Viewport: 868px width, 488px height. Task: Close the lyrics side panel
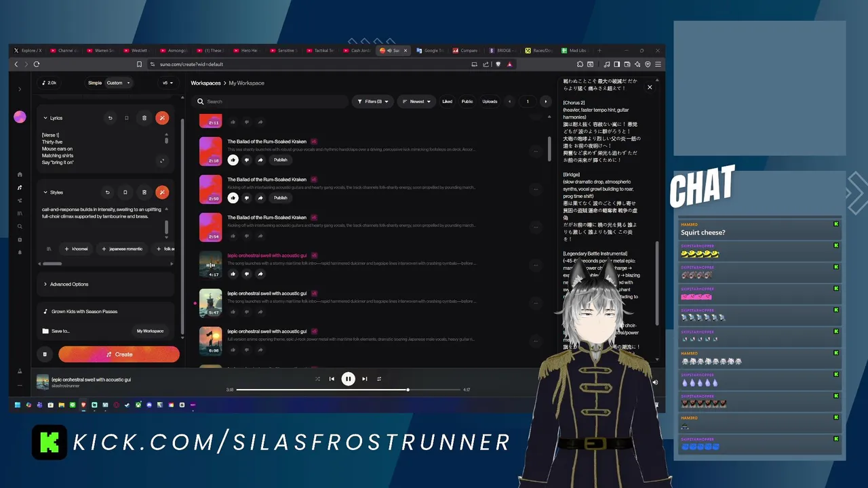pos(650,87)
